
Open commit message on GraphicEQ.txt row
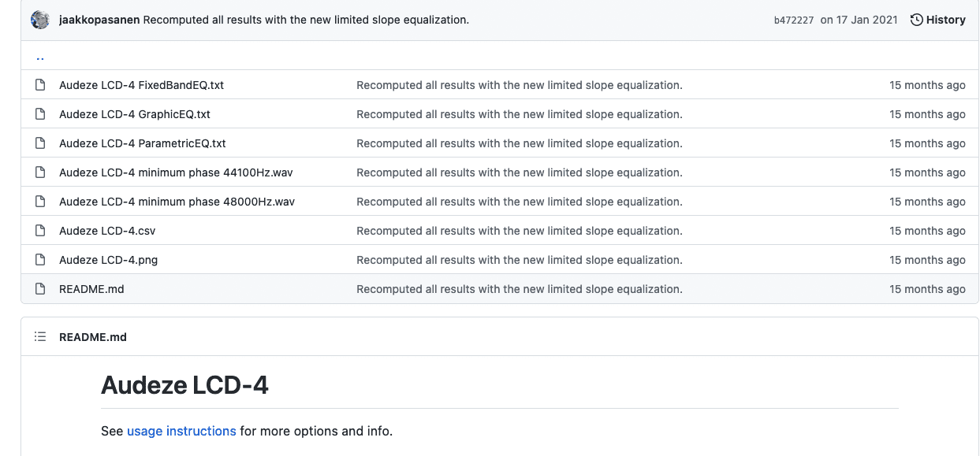pos(520,114)
